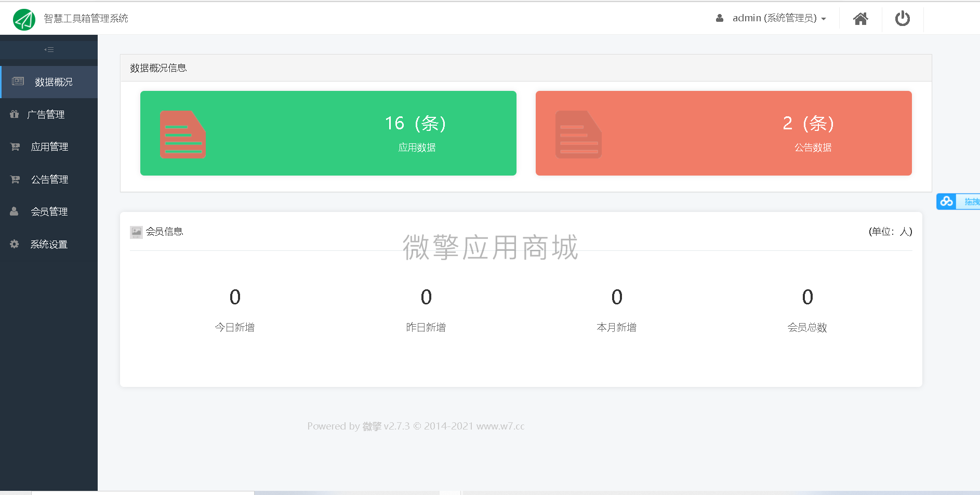Click the image icon beside 会员信息
This screenshot has height=495, width=980.
pyautogui.click(x=136, y=232)
